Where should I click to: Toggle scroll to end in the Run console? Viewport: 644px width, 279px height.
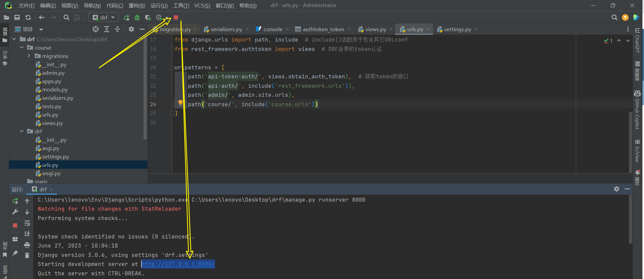click(x=27, y=234)
